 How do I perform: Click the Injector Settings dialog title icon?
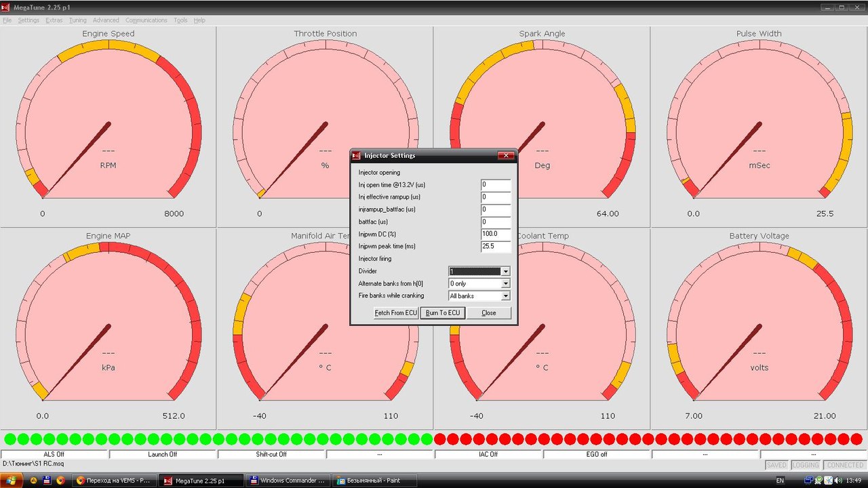tap(357, 156)
